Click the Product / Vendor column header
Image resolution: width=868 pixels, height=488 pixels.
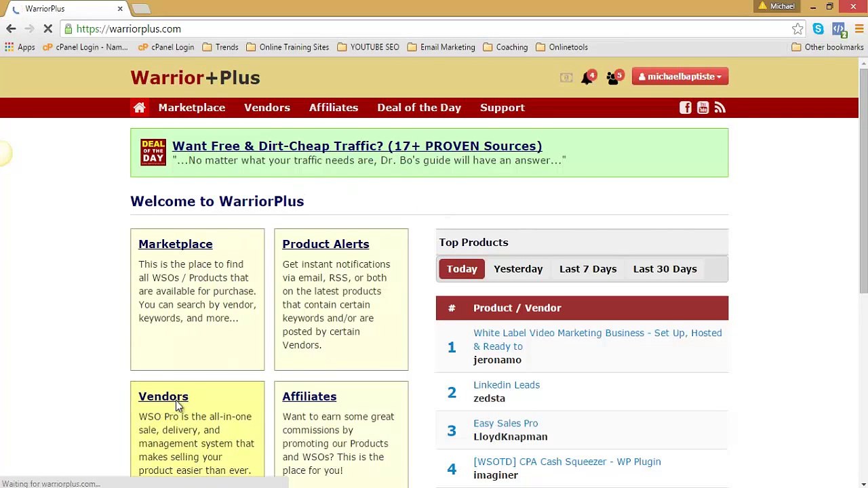tap(517, 308)
